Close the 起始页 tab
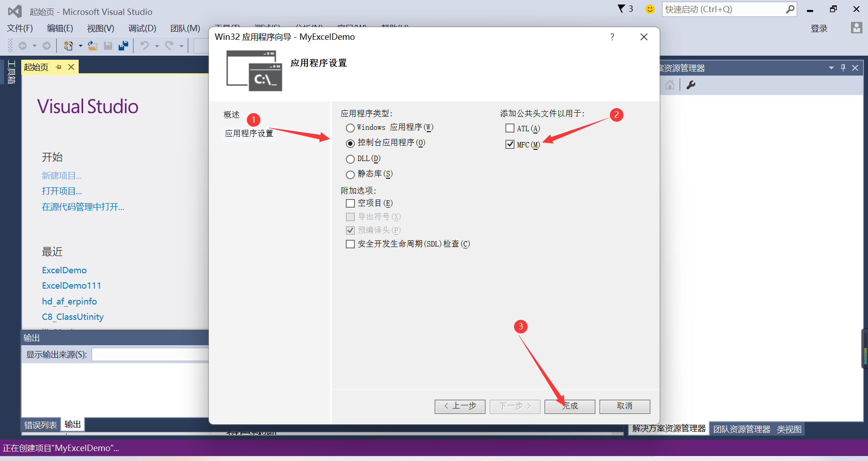 tap(71, 67)
